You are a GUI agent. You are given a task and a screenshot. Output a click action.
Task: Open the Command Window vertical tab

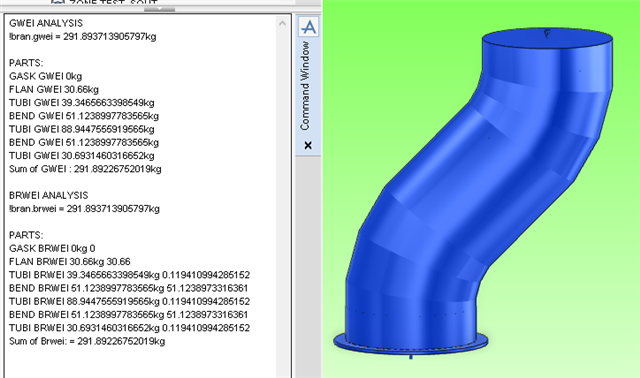coord(305,85)
